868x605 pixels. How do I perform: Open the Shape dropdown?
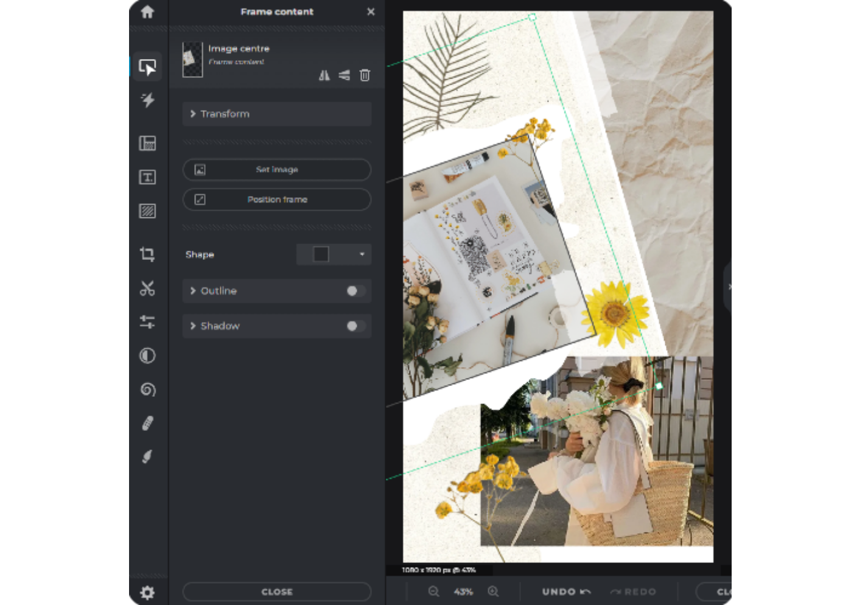tap(333, 254)
